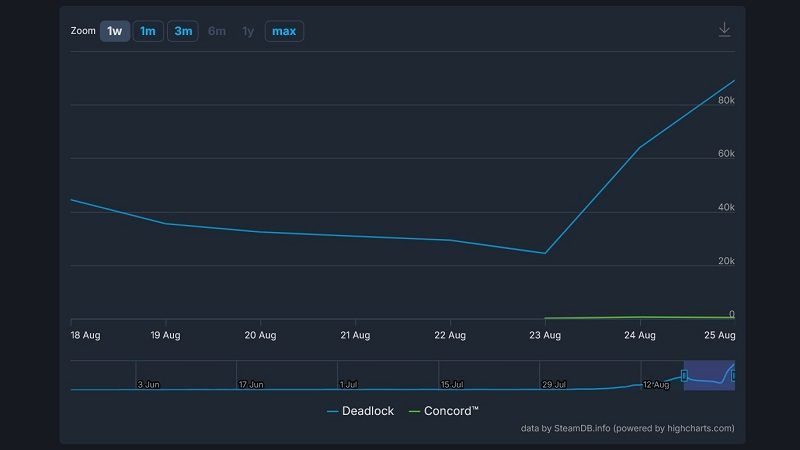Viewport: 800px width, 450px height.
Task: Open the chart export download icon
Action: [x=725, y=30]
